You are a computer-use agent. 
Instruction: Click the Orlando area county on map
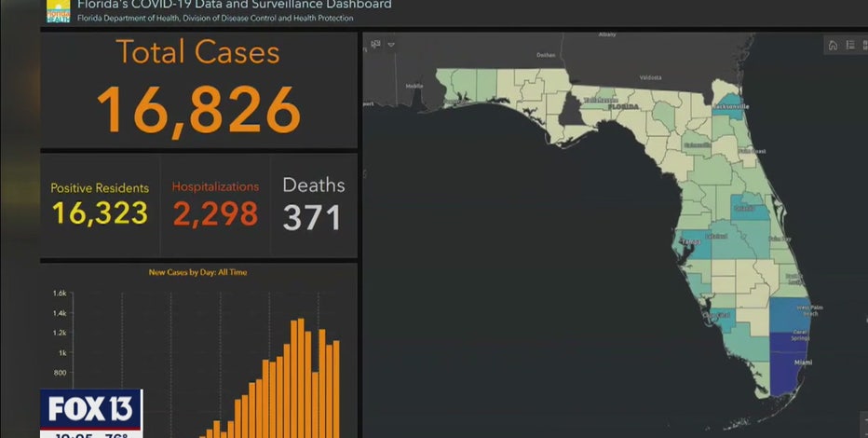[744, 209]
